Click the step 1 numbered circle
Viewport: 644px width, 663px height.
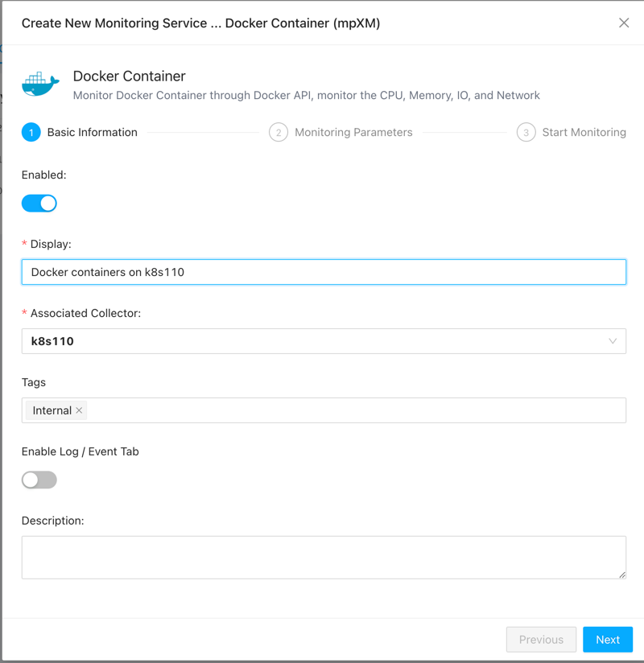[x=31, y=133]
